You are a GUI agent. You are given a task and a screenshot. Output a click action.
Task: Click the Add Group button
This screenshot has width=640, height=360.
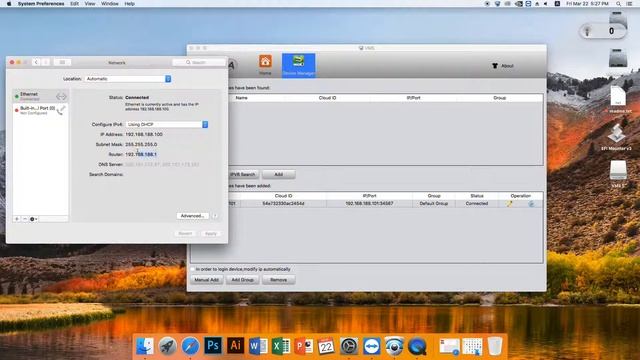click(x=242, y=280)
